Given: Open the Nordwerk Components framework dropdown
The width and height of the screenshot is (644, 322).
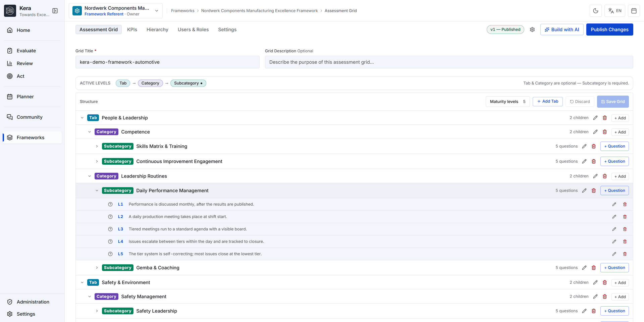Looking at the screenshot, I should (x=116, y=11).
